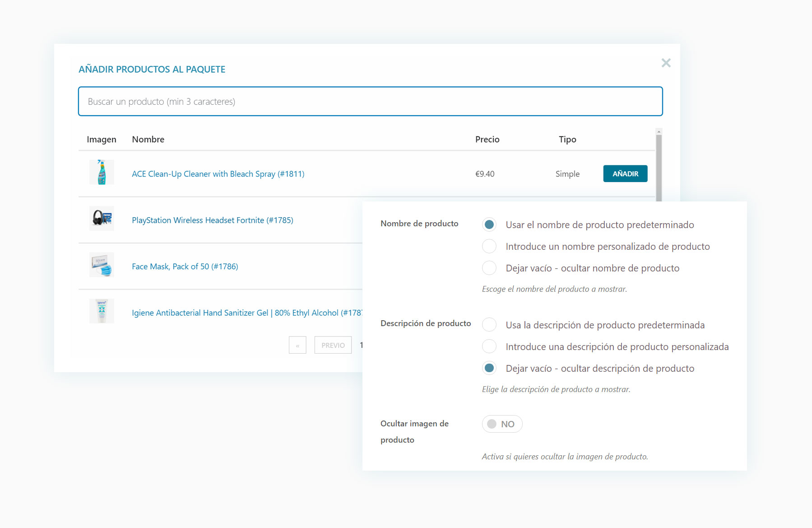
Task: Click the PlayStation Wireless Headset thumbnail image
Action: pyautogui.click(x=102, y=219)
